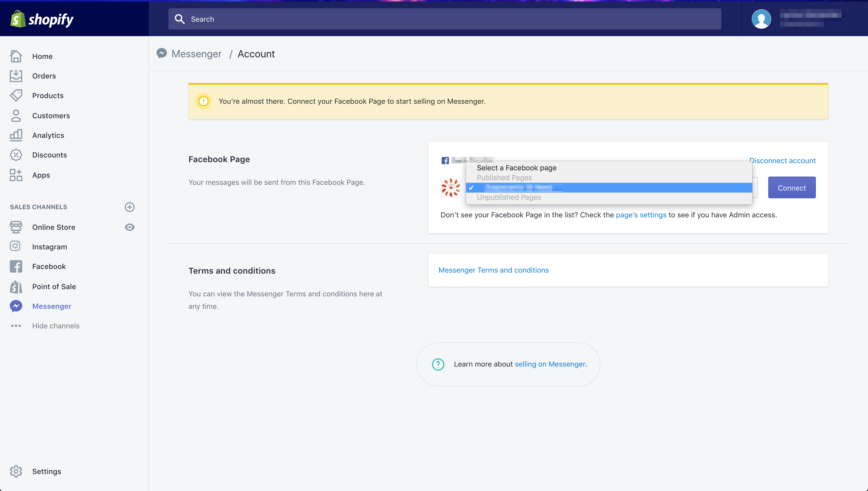
Task: Click Disconnect account link
Action: [782, 161]
